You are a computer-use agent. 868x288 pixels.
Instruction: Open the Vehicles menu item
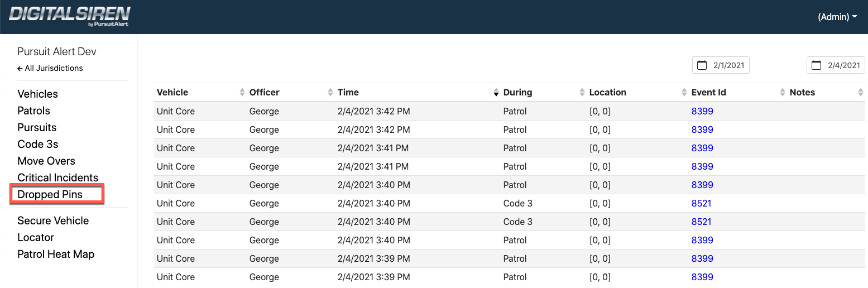[38, 94]
